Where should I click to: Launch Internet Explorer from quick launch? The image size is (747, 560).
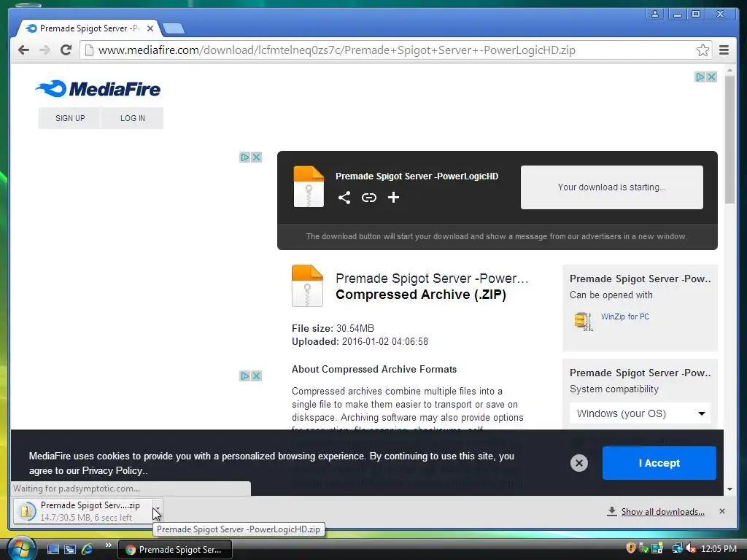point(87,550)
